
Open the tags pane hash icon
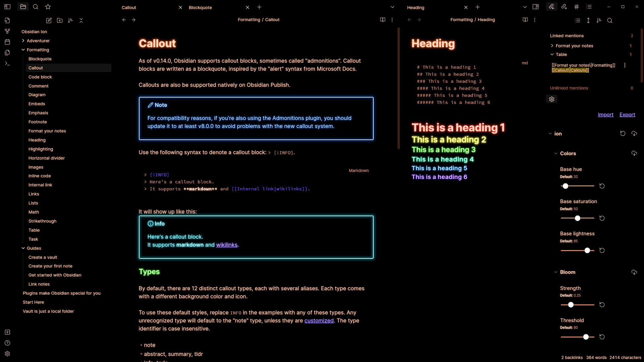click(577, 7)
